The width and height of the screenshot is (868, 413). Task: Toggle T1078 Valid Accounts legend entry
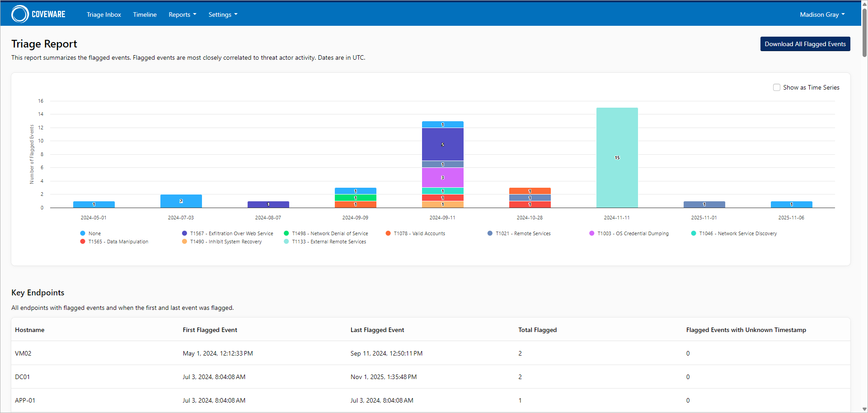415,233
